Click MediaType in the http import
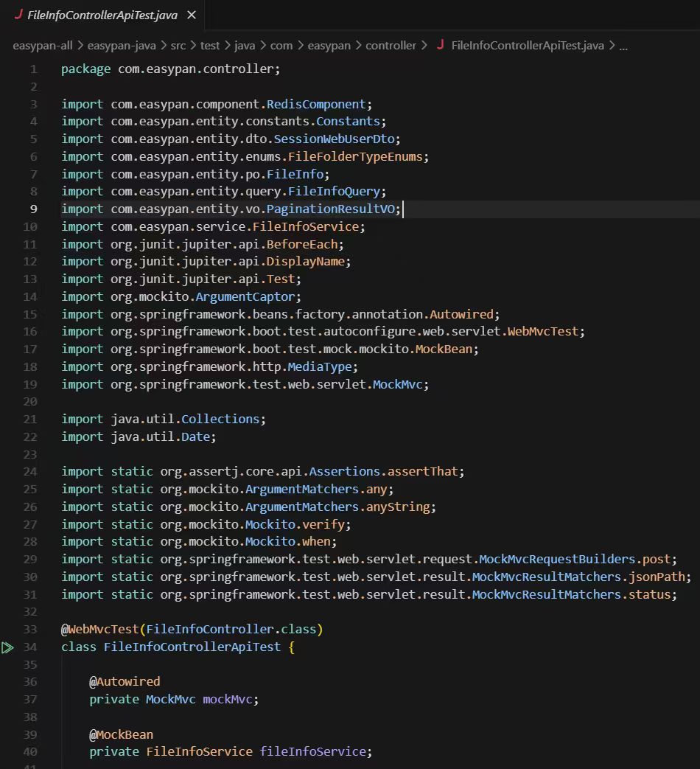Screen dimensions: 700x769 [320, 367]
